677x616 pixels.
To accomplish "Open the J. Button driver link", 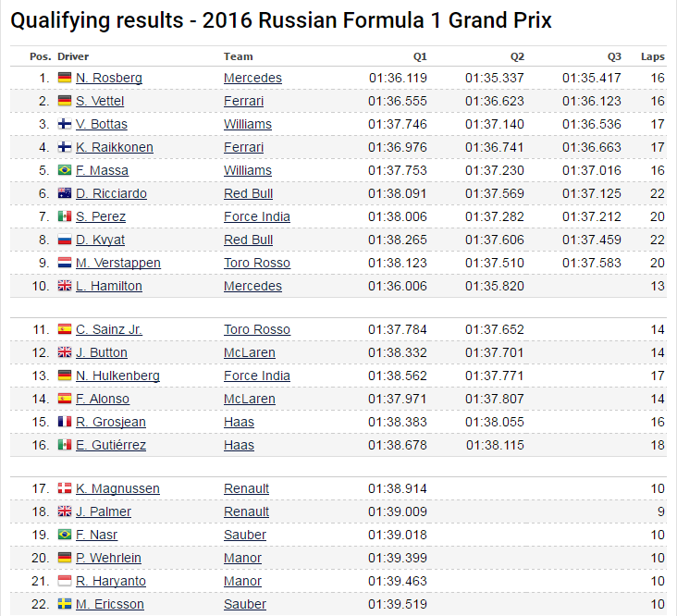I will point(102,352).
